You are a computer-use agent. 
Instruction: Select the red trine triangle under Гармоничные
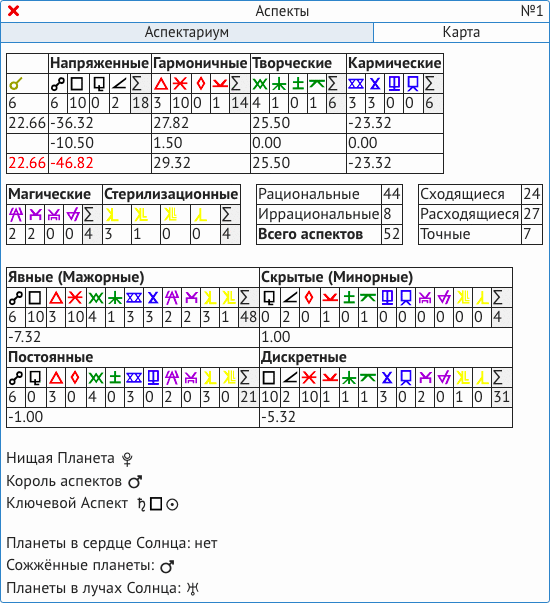pos(161,83)
